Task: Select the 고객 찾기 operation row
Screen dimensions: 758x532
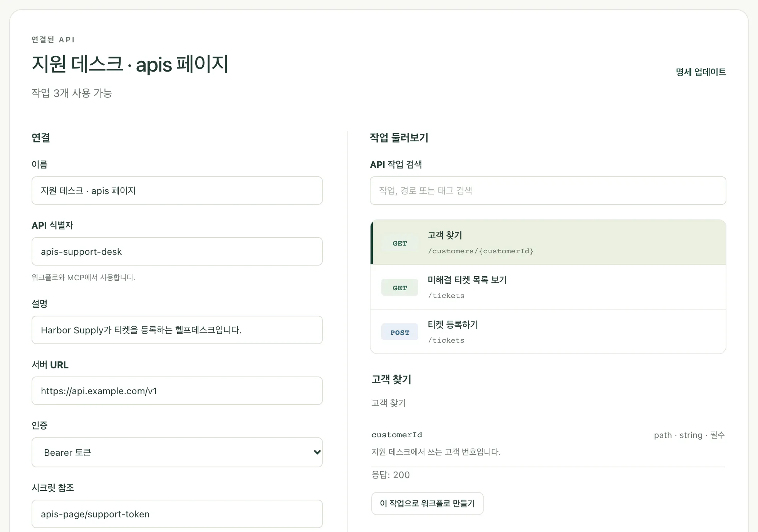Action: (x=548, y=243)
